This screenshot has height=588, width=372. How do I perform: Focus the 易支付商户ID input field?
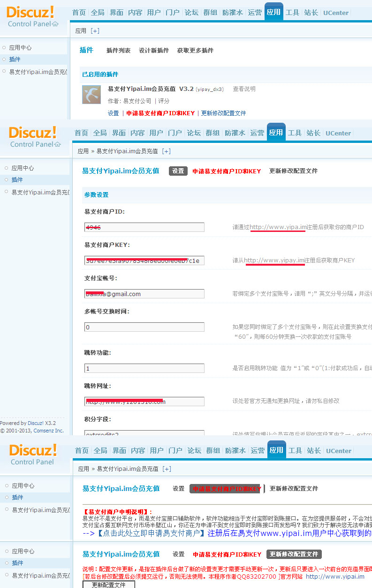(144, 227)
